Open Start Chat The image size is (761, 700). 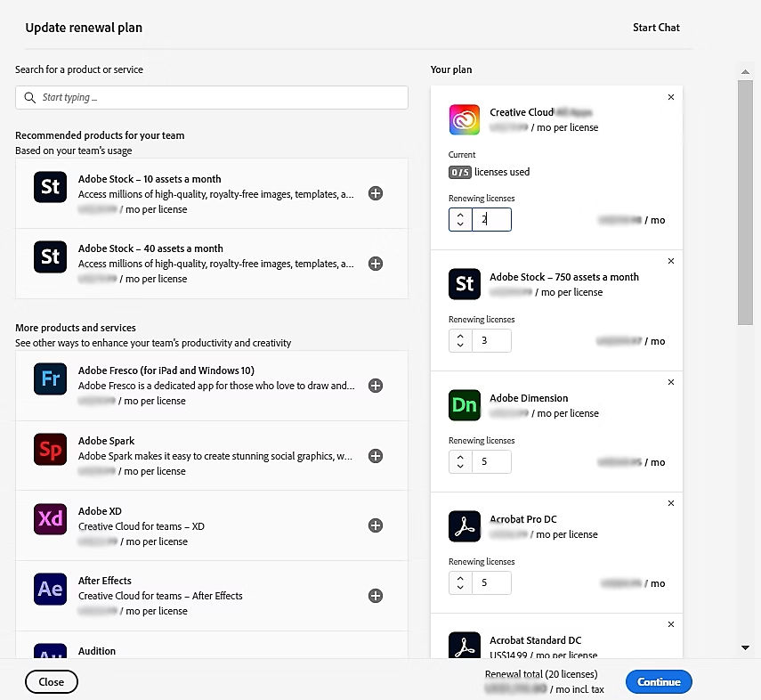(656, 28)
